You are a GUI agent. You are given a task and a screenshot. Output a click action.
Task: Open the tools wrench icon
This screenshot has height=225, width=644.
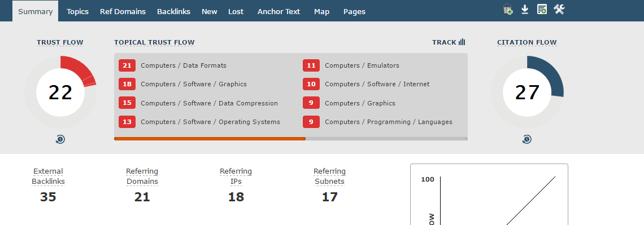coord(559,10)
